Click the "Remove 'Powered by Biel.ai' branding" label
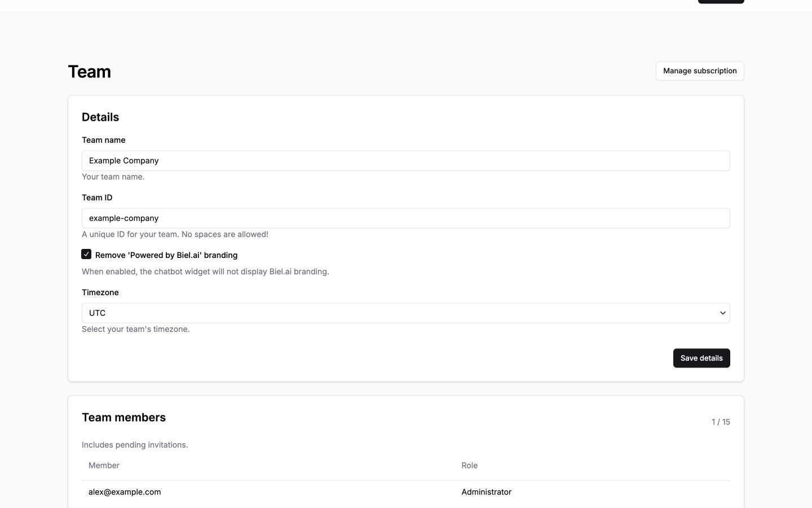 (x=166, y=255)
